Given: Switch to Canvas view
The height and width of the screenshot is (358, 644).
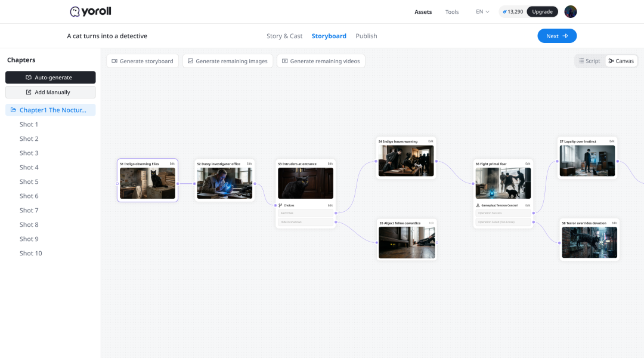Looking at the screenshot, I should point(621,61).
